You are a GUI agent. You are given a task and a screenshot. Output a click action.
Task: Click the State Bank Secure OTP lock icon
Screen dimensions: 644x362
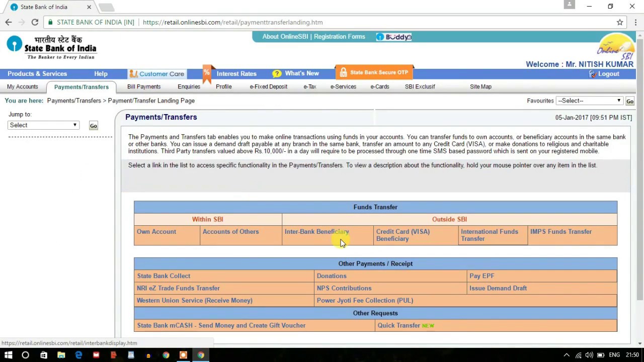343,72
